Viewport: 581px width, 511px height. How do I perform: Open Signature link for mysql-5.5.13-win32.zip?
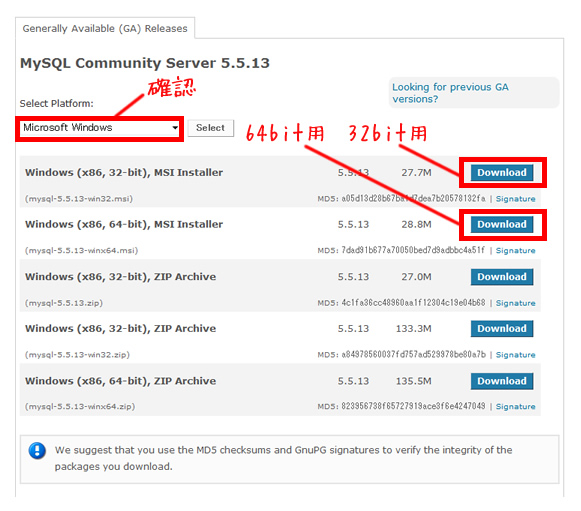(515, 355)
